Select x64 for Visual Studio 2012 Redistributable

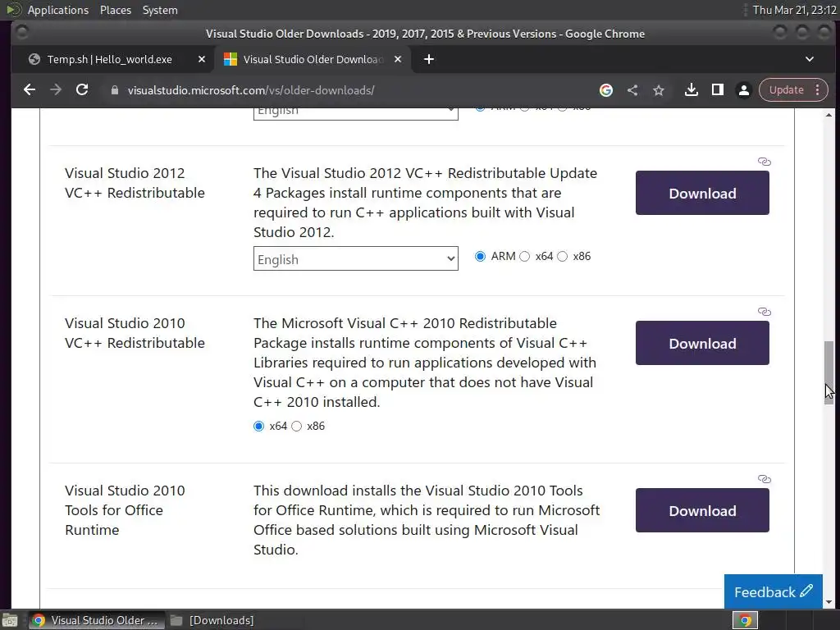pyautogui.click(x=524, y=257)
